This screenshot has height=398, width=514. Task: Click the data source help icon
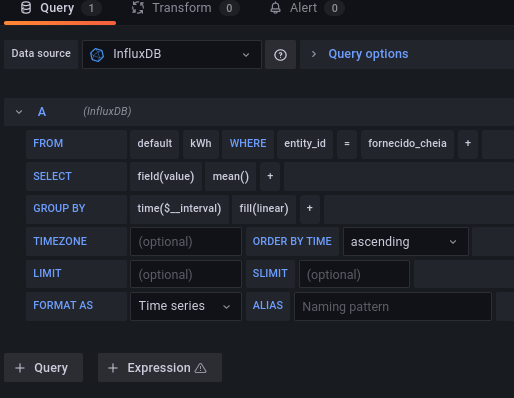click(x=280, y=55)
